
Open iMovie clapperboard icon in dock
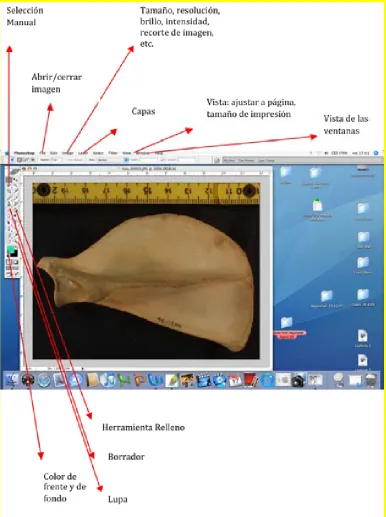pyautogui.click(x=203, y=380)
